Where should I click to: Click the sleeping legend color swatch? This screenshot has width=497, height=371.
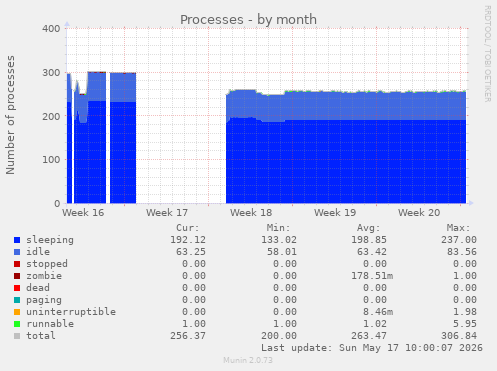pyautogui.click(x=17, y=240)
